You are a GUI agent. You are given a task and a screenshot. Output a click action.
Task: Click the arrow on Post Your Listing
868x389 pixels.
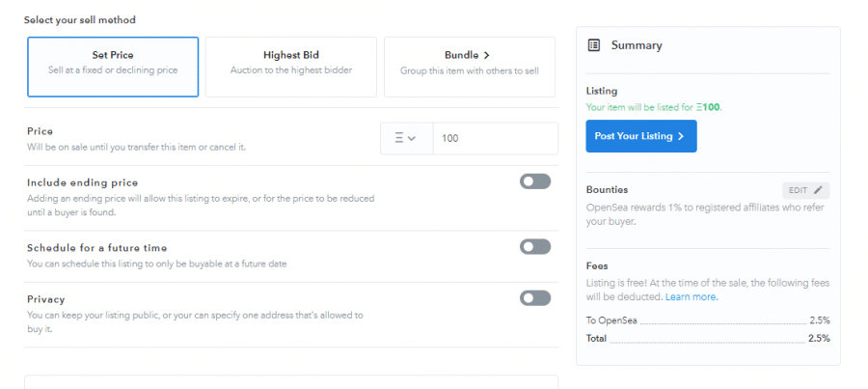point(681,136)
